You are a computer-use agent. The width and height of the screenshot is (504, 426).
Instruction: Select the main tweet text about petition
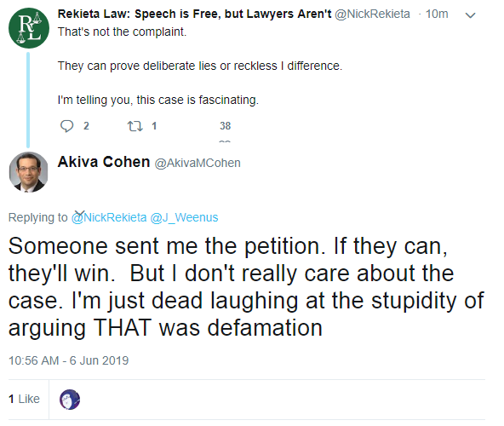click(x=246, y=287)
